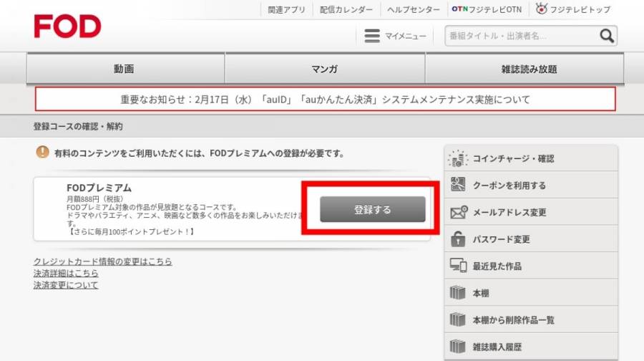Click the orange exclamation notice icon
The image size is (644, 361).
(x=42, y=152)
